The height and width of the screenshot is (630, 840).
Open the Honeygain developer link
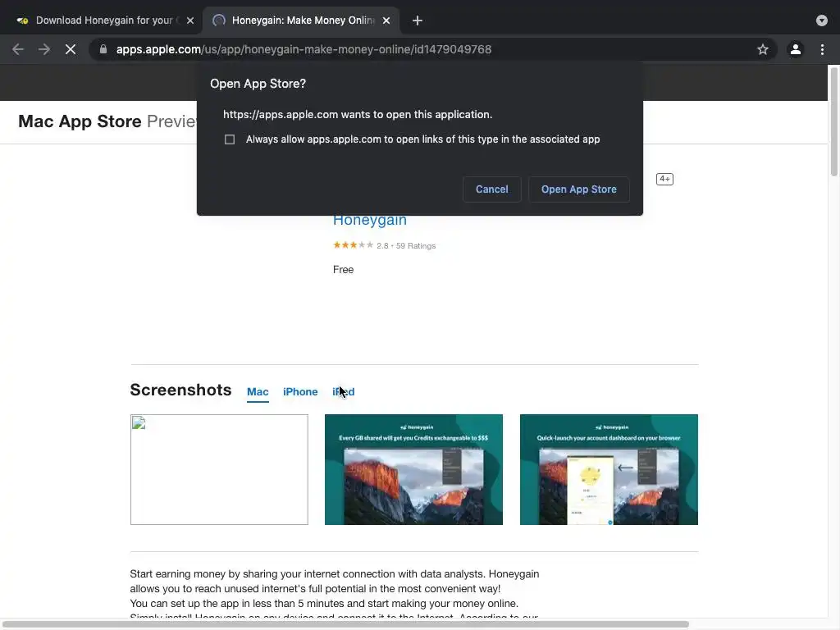point(370,220)
